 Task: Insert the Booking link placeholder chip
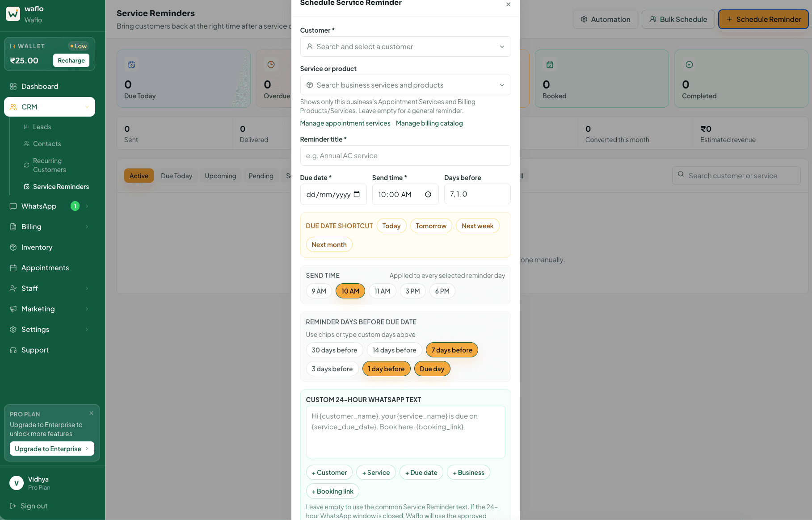(x=332, y=491)
